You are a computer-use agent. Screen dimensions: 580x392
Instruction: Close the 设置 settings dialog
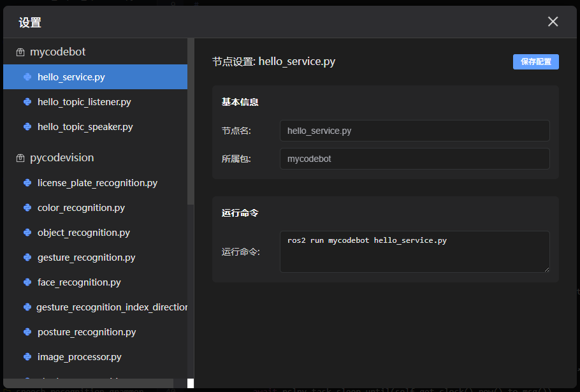[x=553, y=22]
